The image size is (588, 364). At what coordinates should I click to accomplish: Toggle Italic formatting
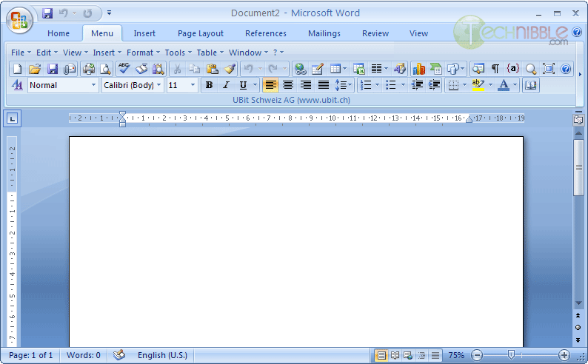coord(226,85)
